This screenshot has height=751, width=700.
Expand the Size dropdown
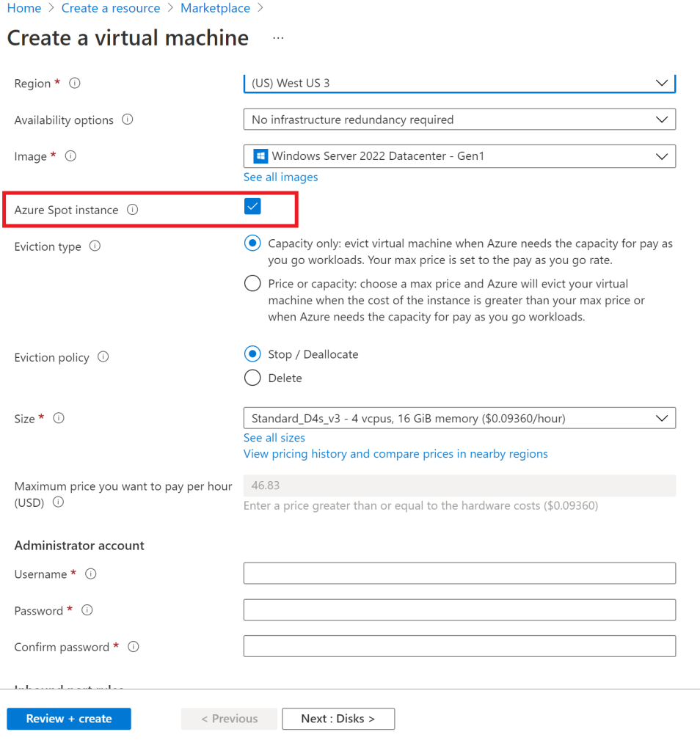coord(459,418)
